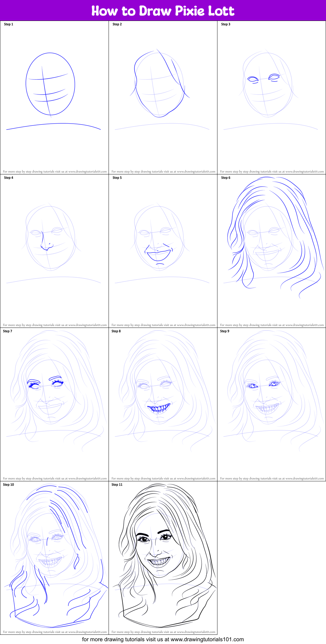Click the website watermark under the Step 1 drawing
Viewport: 326px width, 644px height.
pyautogui.click(x=55, y=172)
